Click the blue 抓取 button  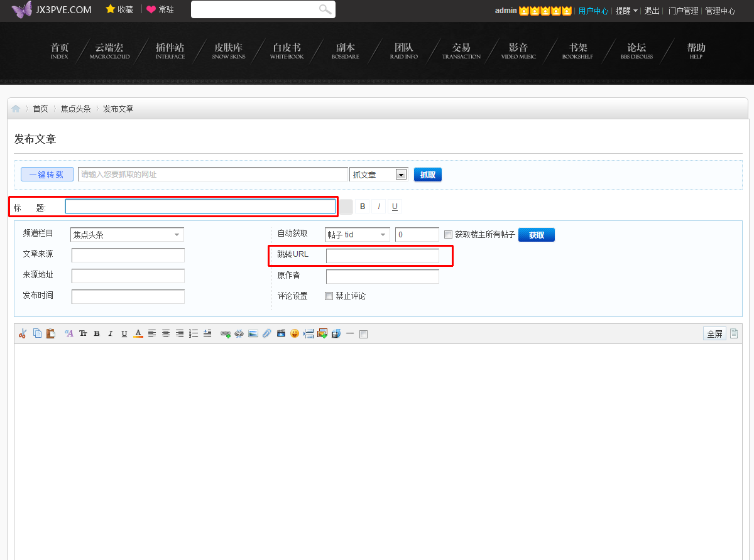427,175
